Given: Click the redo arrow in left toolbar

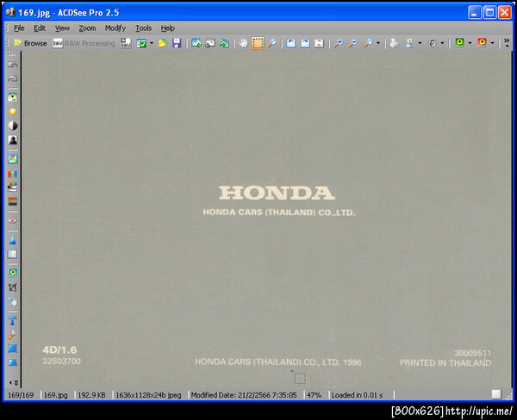Looking at the screenshot, I should (13, 78).
